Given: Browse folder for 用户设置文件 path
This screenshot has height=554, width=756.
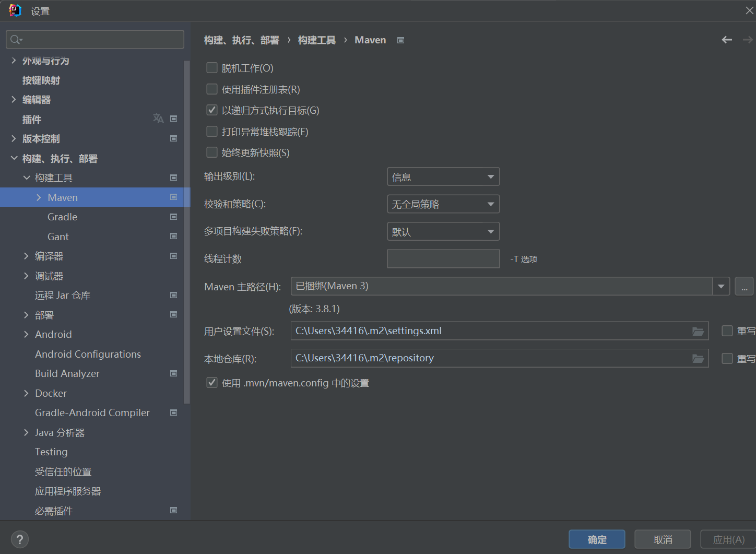Looking at the screenshot, I should click(x=698, y=331).
